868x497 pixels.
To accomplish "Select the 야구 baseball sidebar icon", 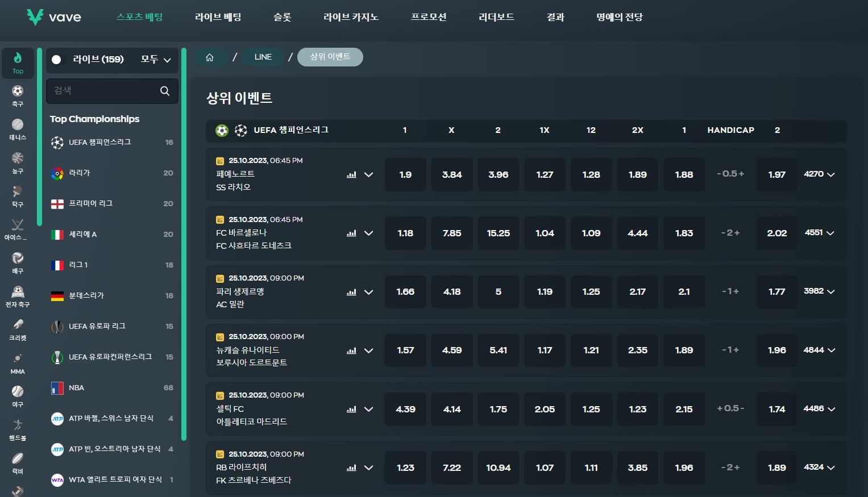I will 18,391.
